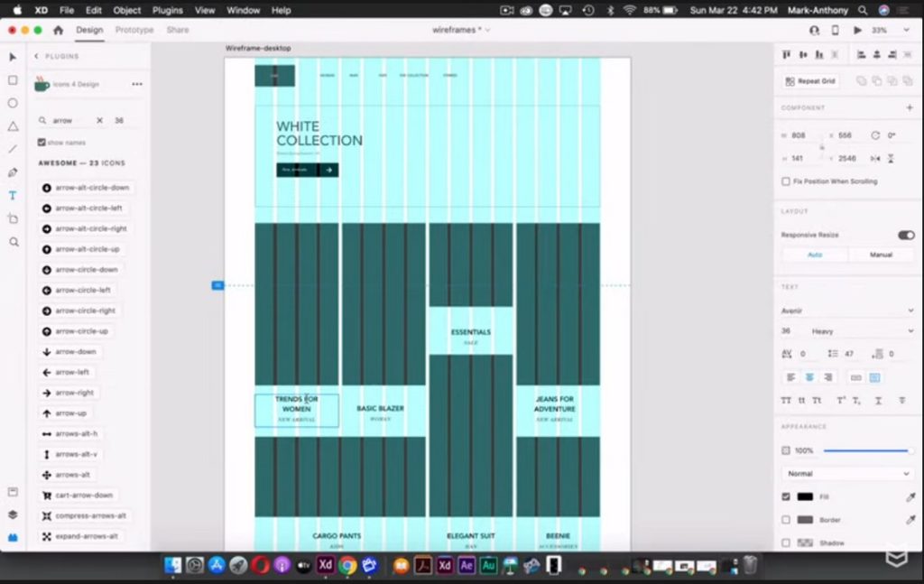The height and width of the screenshot is (584, 924).
Task: Enable Fix Position When Scrolling
Action: click(786, 181)
